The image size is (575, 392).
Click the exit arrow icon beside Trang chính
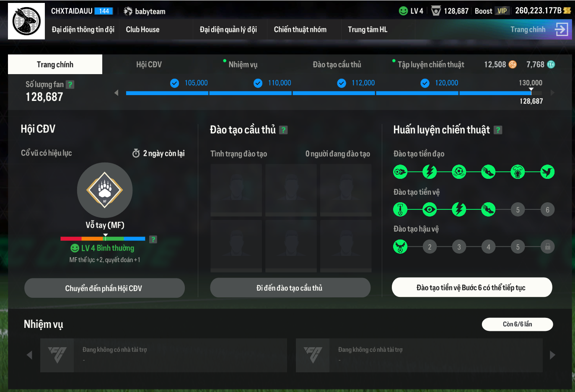tap(561, 29)
